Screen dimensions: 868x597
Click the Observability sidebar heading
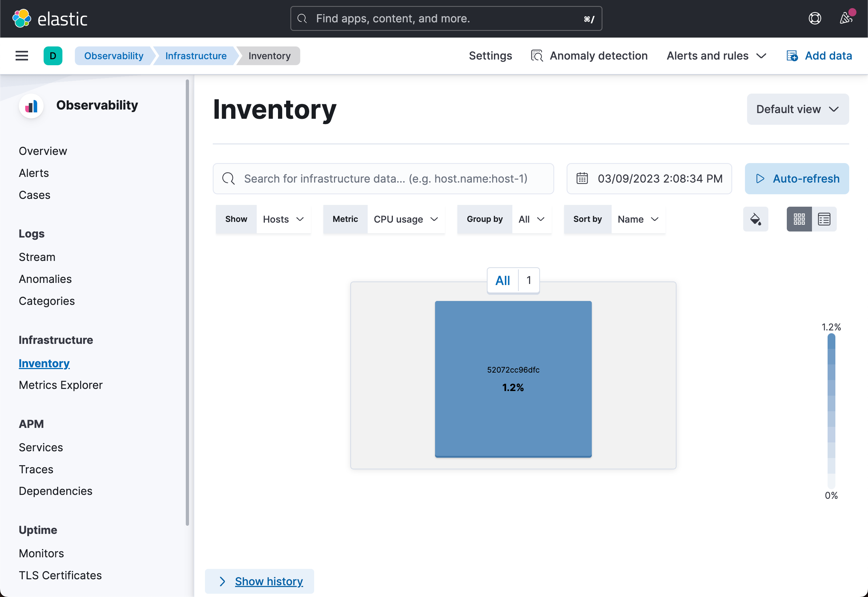97,106
